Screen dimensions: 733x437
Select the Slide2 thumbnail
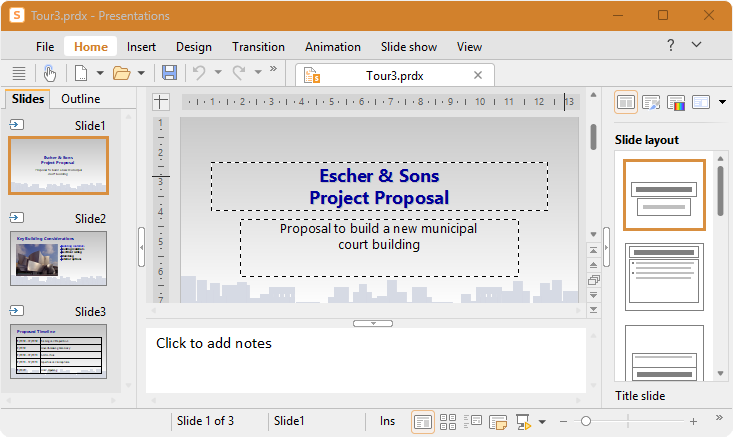tap(58, 258)
